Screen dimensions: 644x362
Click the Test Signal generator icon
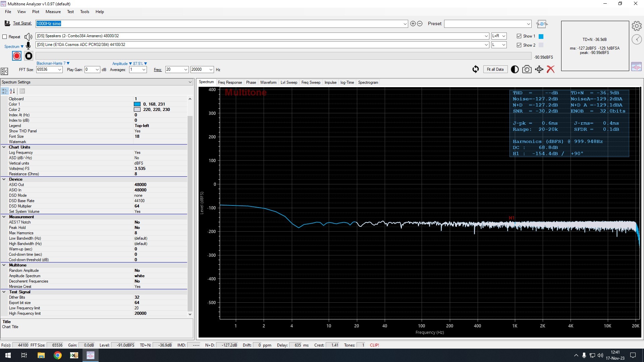pos(7,23)
